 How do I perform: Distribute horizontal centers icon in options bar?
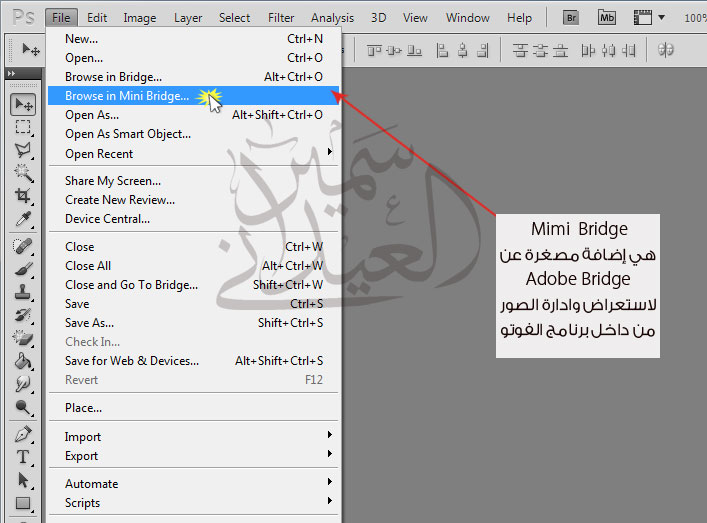click(608, 50)
